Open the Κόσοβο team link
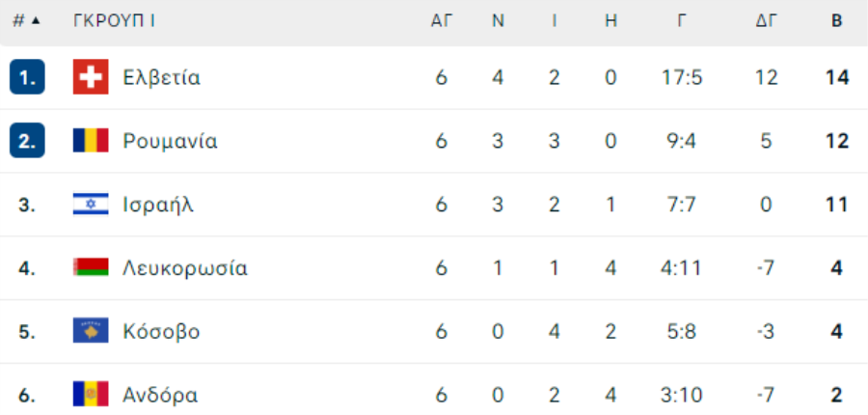Screen dimensions: 868x415 (x=161, y=332)
